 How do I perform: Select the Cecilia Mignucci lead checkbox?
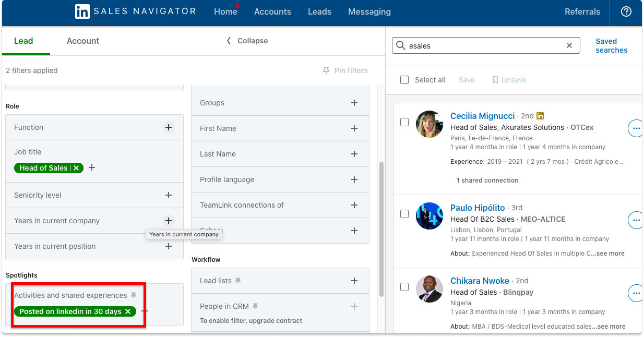(x=404, y=122)
